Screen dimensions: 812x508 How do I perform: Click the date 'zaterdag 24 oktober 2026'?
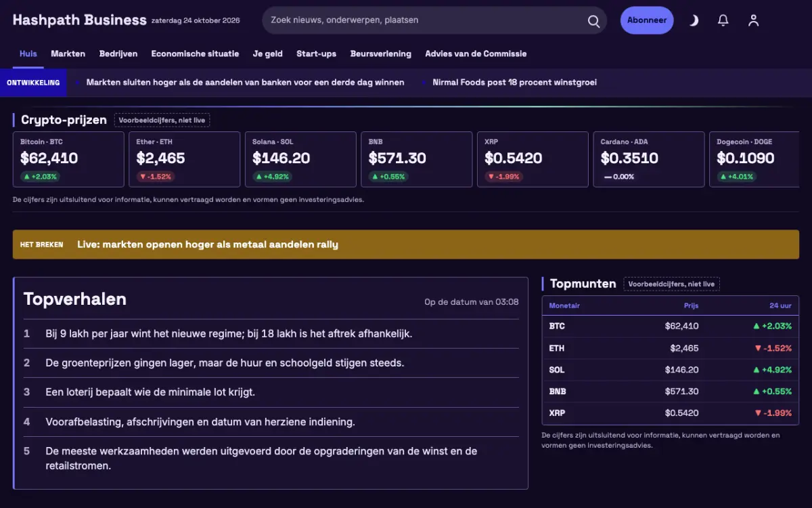[x=196, y=21]
